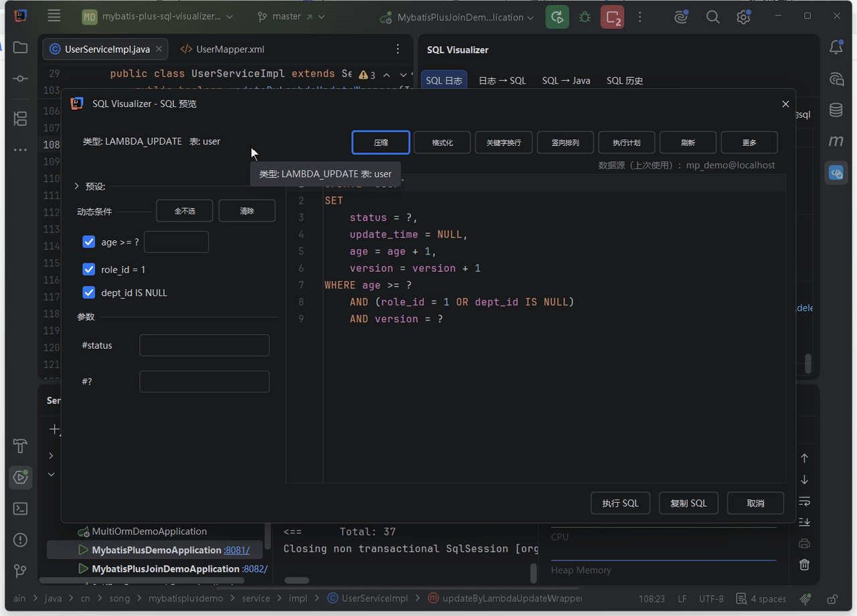Uncheck the 'dept_id IS NULL' condition
The height and width of the screenshot is (616, 857).
(88, 293)
